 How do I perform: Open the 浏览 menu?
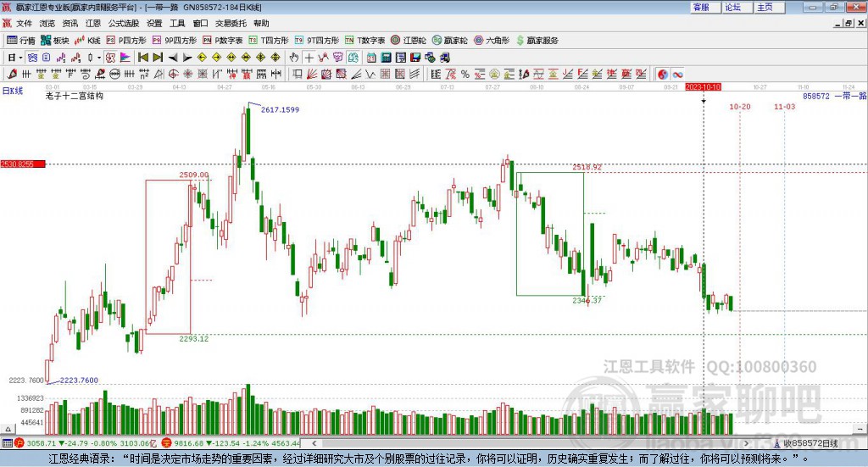pyautogui.click(x=47, y=23)
